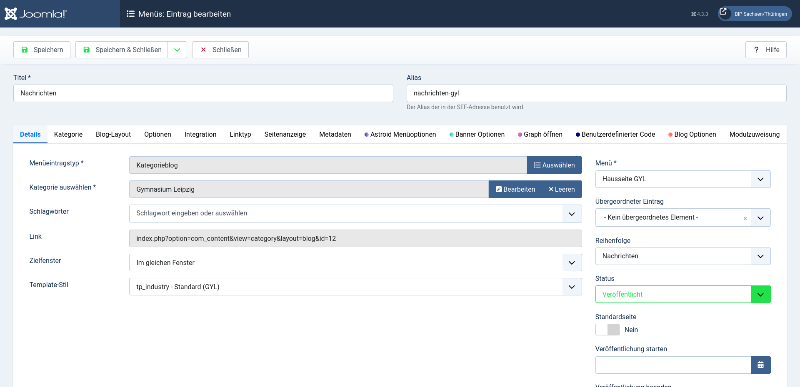The image size is (800, 387).
Task: Toggle the Standardseite switch
Action: point(608,329)
